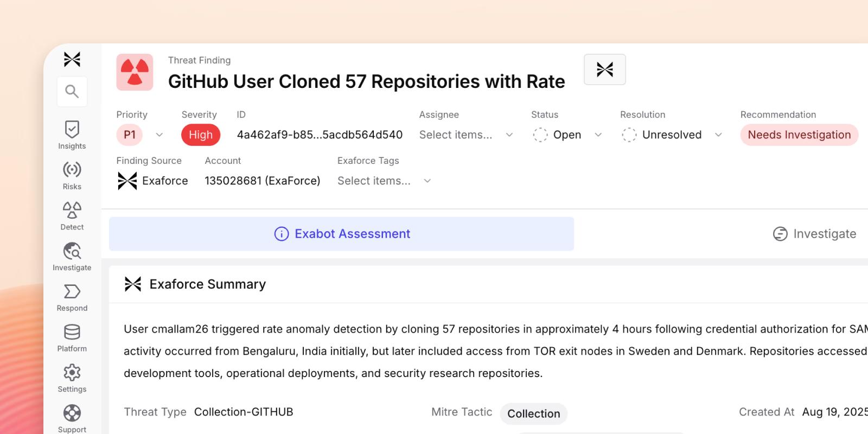Viewport: 868px width, 434px height.
Task: Go to Risks section
Action: click(72, 176)
